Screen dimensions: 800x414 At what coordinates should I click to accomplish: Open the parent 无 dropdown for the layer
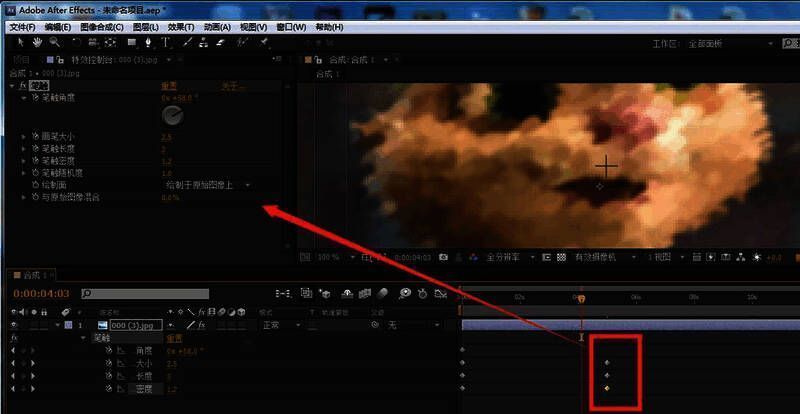click(412, 325)
